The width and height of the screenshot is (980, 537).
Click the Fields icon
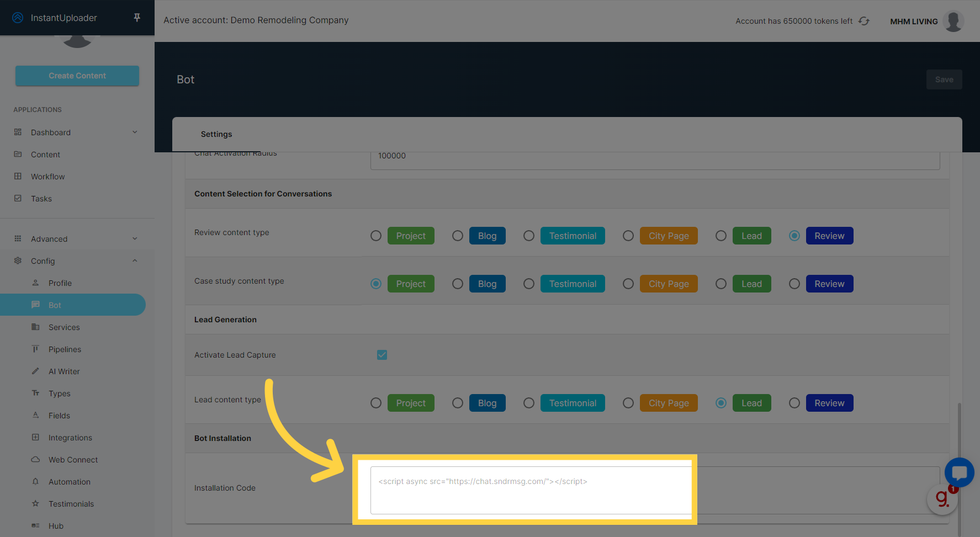(x=35, y=416)
